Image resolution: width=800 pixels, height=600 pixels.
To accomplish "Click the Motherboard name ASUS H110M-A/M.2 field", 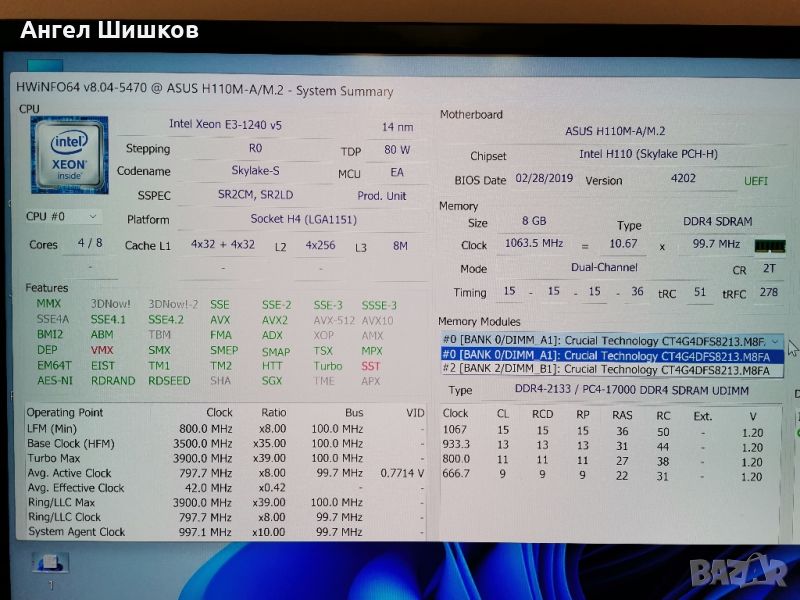I will click(615, 131).
